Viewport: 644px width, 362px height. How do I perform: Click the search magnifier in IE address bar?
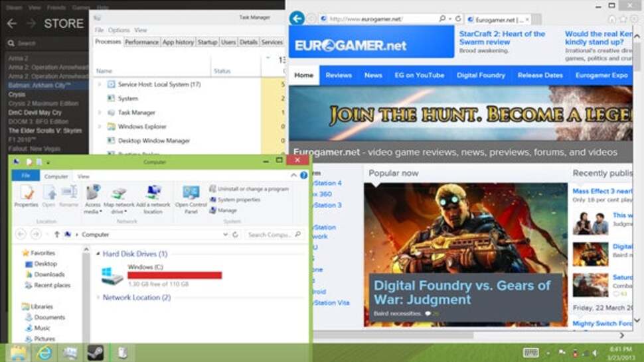[442, 19]
